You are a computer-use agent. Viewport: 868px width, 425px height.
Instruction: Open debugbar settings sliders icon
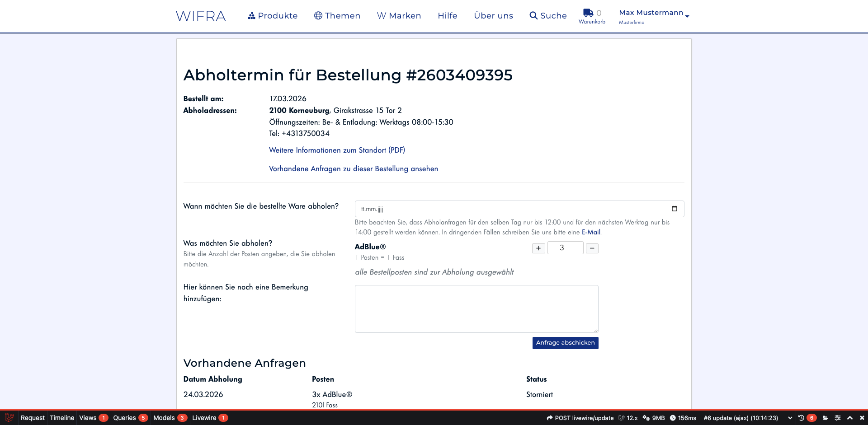pyautogui.click(x=837, y=418)
